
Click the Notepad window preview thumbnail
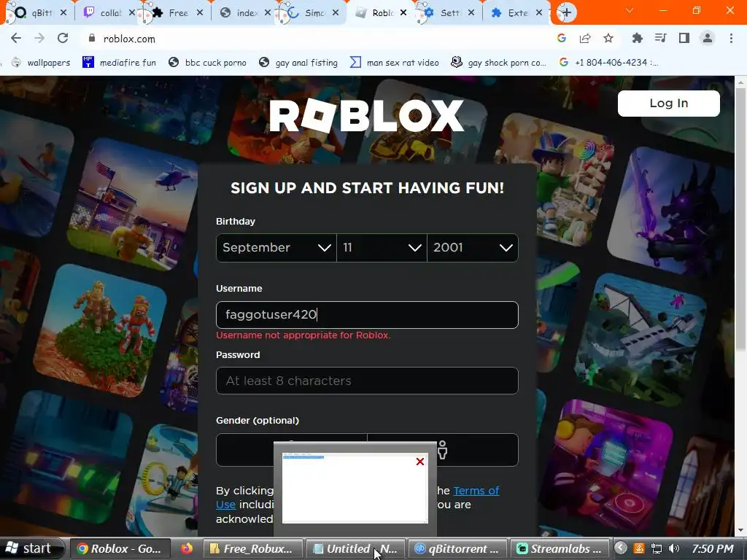click(x=355, y=488)
